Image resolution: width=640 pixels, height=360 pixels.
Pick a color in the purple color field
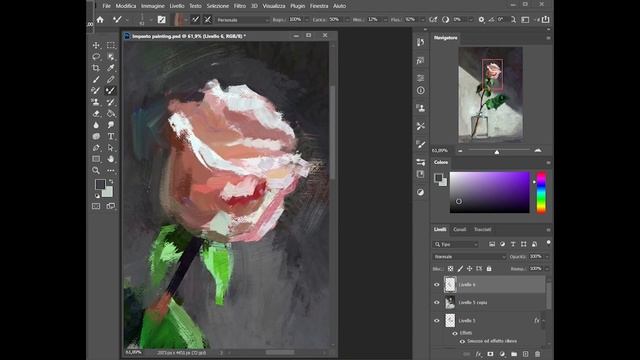tap(490, 192)
